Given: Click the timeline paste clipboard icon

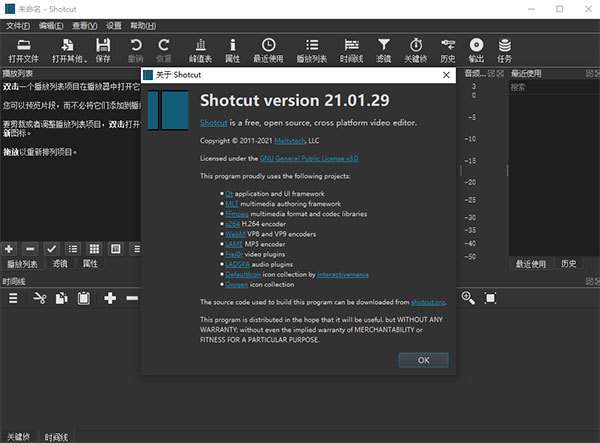Looking at the screenshot, I should [x=83, y=298].
